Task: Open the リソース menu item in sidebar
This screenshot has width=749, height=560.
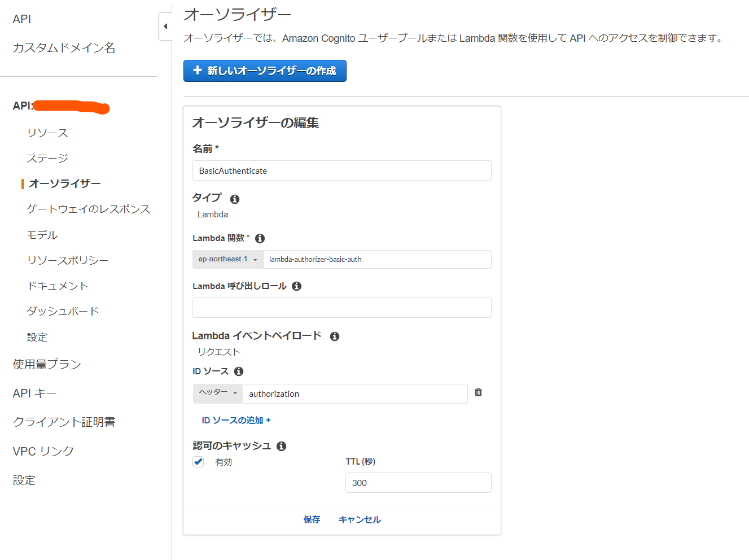Action: coord(47,133)
